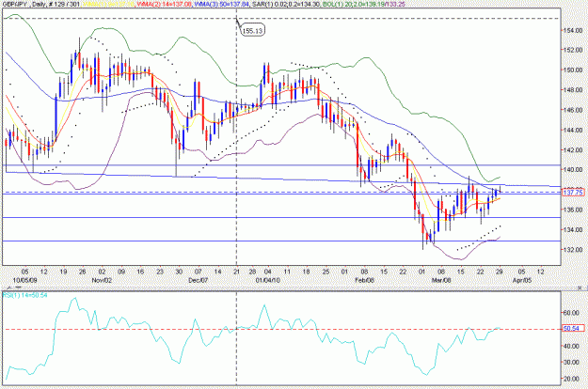Click the 144.00 price axis label
The image size is (588, 389).
click(x=573, y=130)
